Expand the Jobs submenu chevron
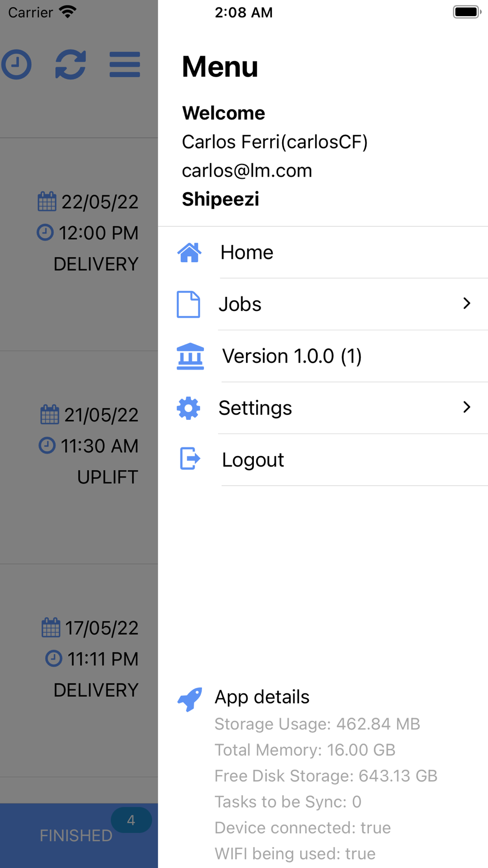This screenshot has height=868, width=488. pyautogui.click(x=467, y=304)
